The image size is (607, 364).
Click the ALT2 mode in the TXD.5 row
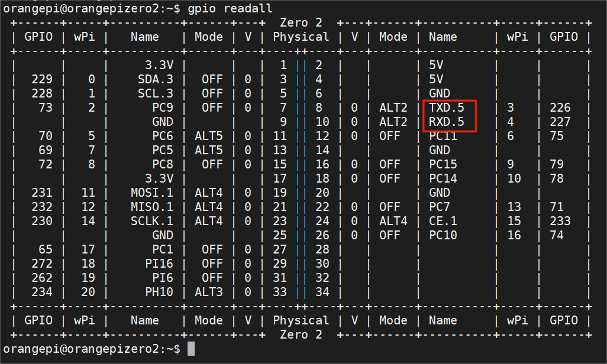(x=393, y=108)
